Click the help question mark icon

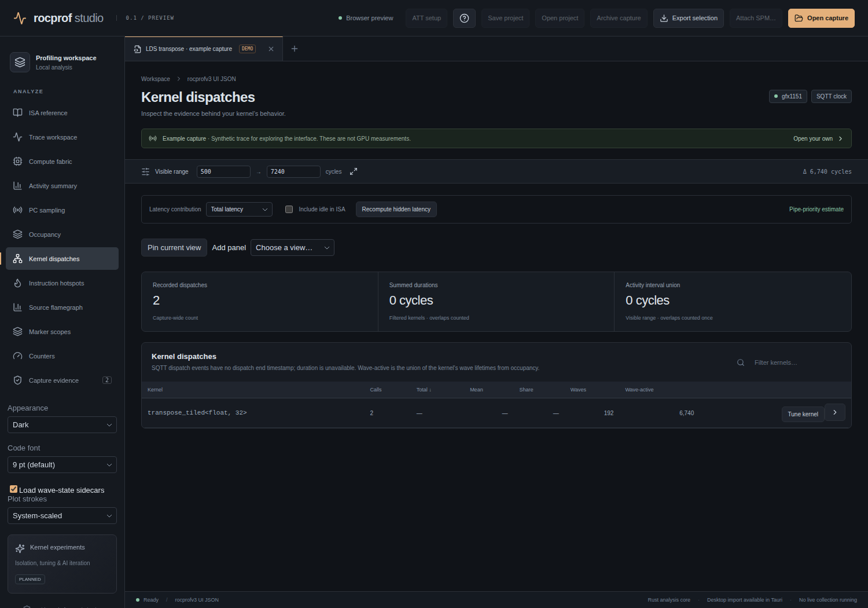[464, 18]
